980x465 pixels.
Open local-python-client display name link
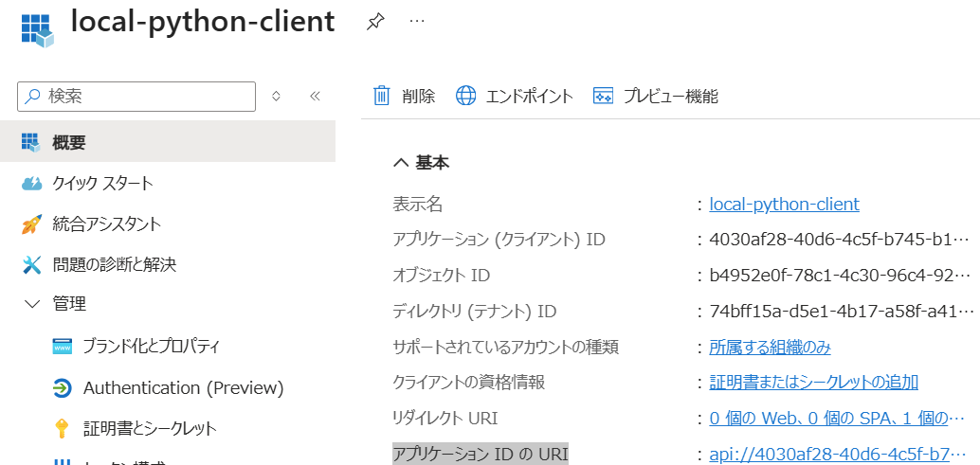coord(785,205)
